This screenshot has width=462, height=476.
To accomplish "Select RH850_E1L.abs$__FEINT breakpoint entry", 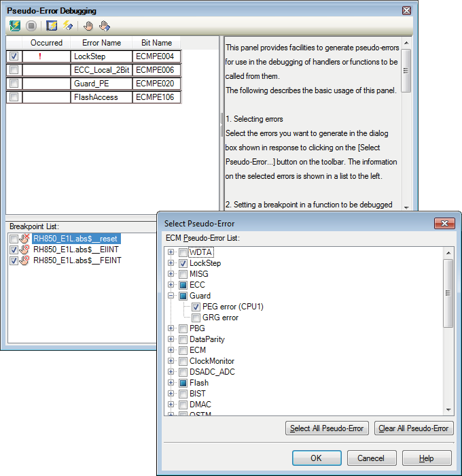I will pyautogui.click(x=77, y=260).
